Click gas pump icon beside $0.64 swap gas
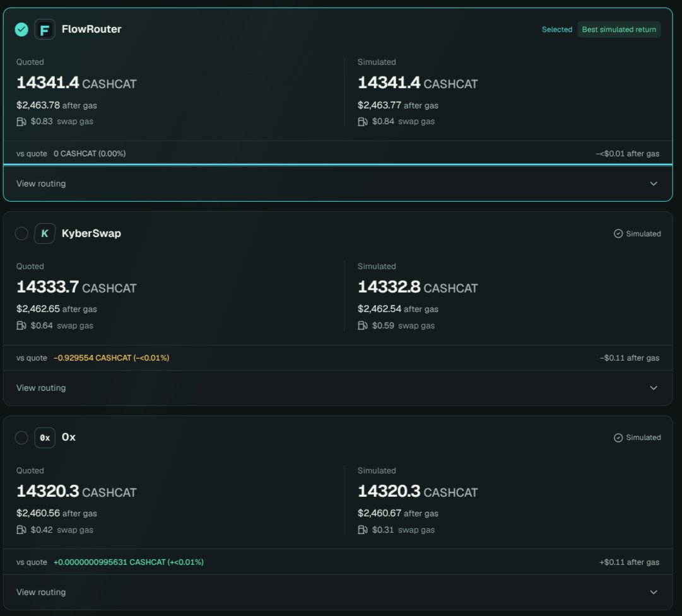 [21, 325]
